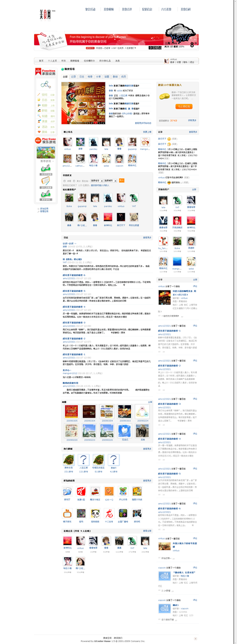
Task: Open the 十二生肖 app icon
Action: [109, 513]
